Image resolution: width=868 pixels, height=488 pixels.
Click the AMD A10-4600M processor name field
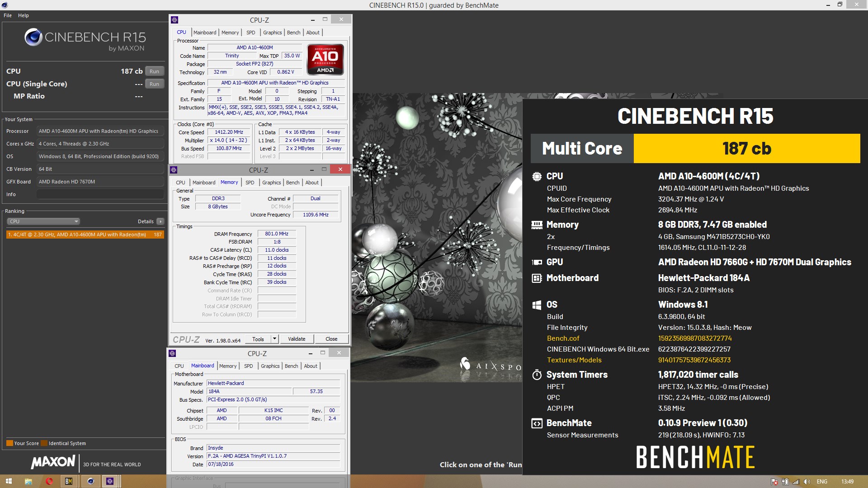(255, 47)
